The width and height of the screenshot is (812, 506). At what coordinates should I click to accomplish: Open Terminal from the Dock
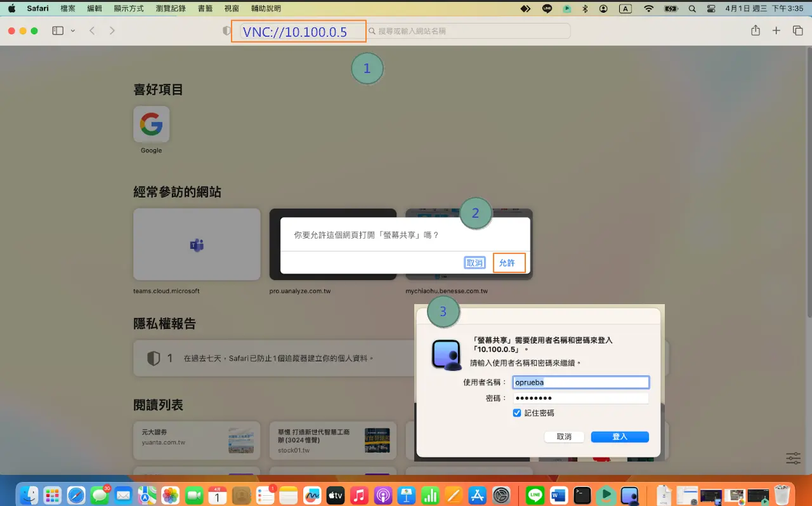click(x=582, y=495)
